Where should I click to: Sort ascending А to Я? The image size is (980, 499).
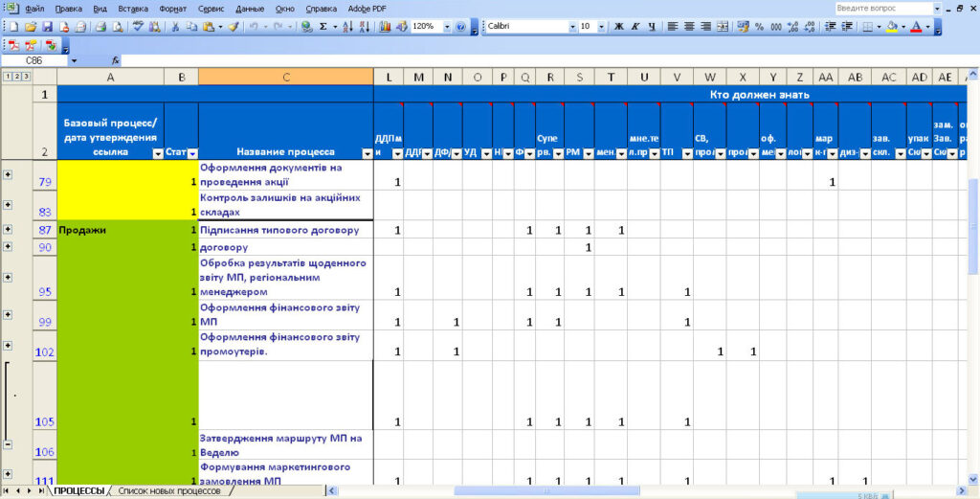tap(348, 27)
